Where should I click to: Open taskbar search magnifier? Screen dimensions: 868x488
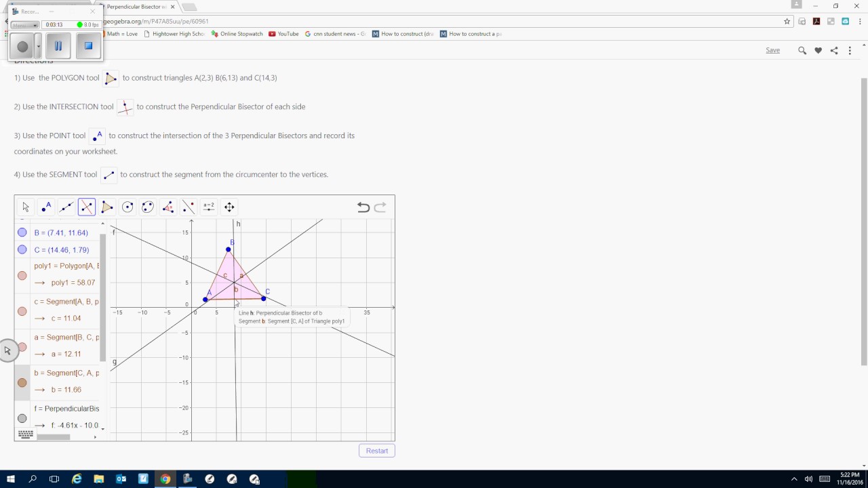[33, 479]
